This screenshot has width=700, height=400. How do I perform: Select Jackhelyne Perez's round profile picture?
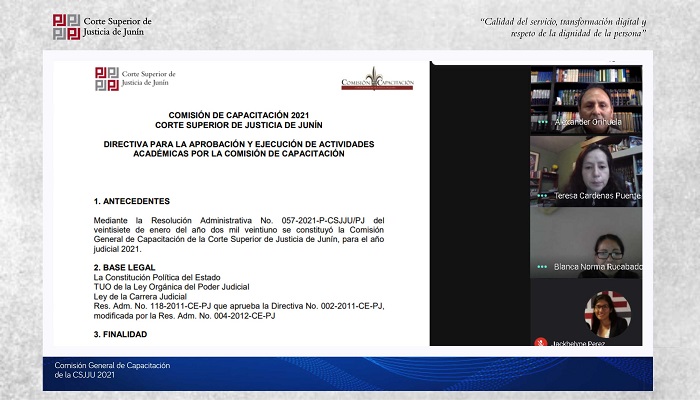pyautogui.click(x=608, y=314)
